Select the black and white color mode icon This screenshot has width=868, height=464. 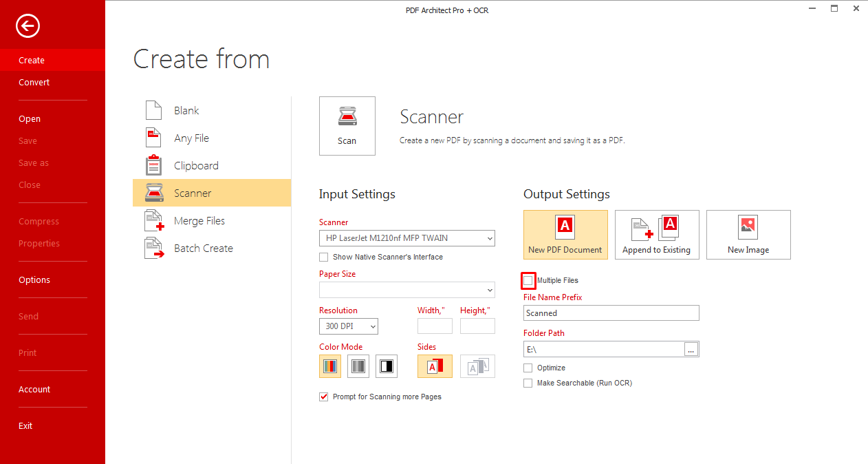387,366
